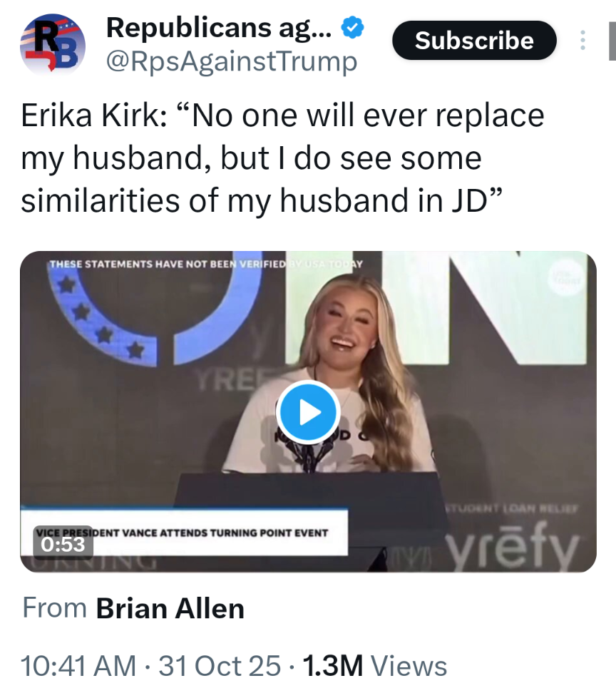View the 1.3M Views count details

click(x=375, y=666)
